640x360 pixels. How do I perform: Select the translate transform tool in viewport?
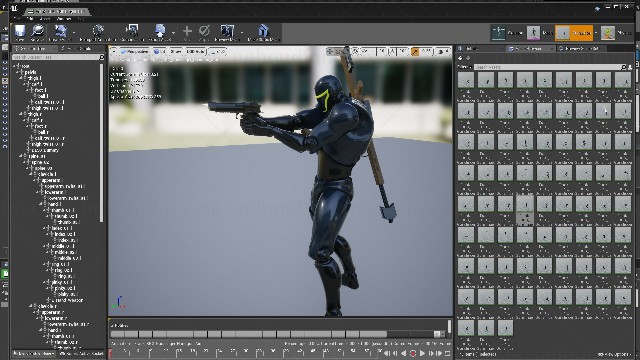pos(331,51)
